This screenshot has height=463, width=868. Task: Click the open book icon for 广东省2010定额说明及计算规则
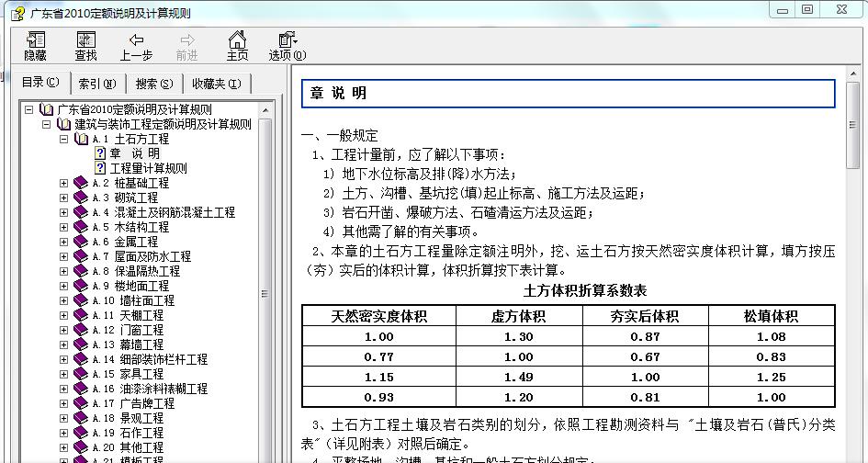coord(47,109)
